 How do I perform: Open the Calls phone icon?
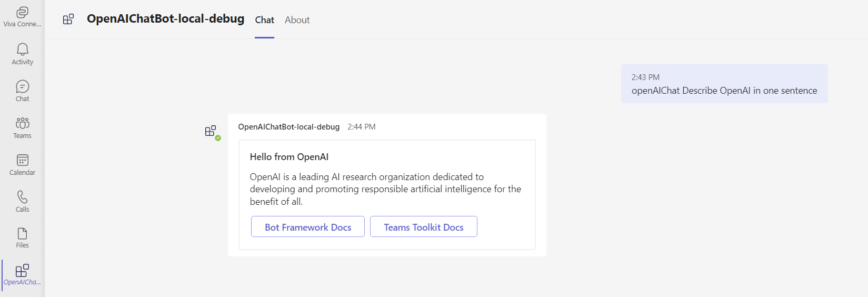pyautogui.click(x=22, y=201)
